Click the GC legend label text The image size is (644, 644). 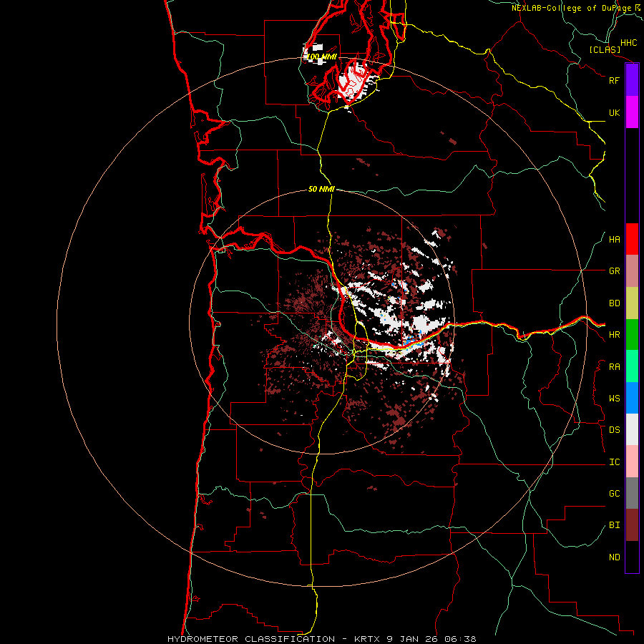pyautogui.click(x=615, y=494)
